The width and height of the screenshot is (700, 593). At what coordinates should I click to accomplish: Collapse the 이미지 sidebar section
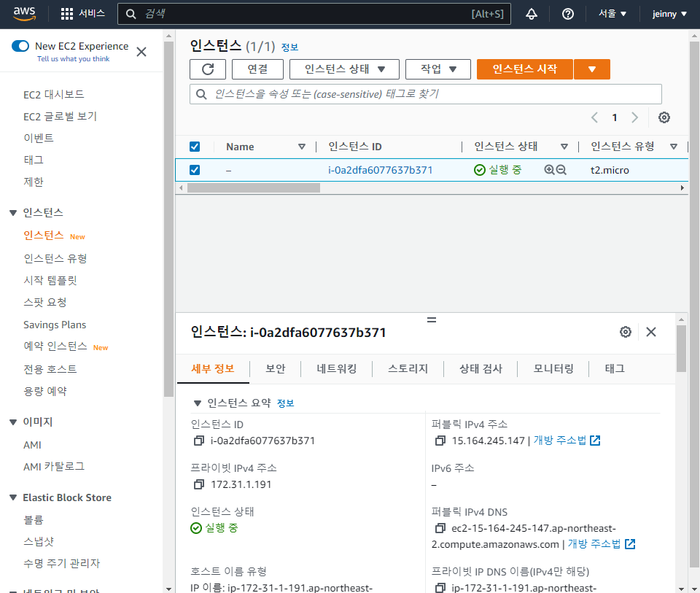pos(13,422)
